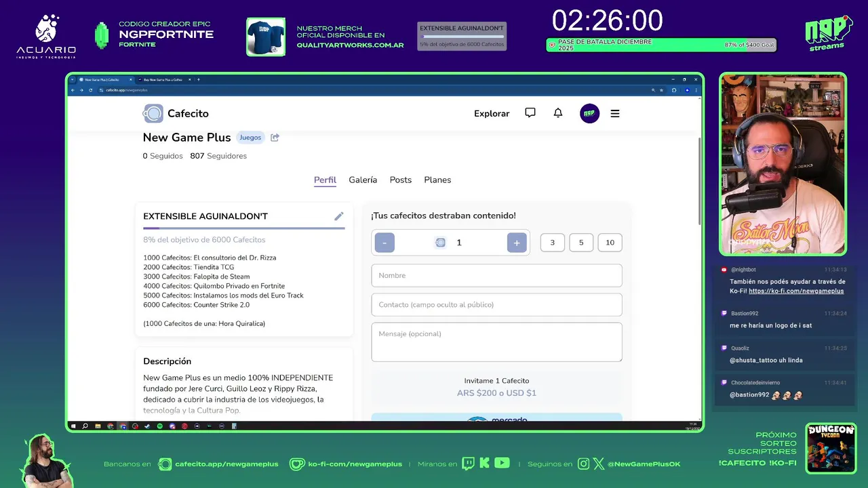Select the 5 cafecitos quick amount
The width and height of the screenshot is (868, 488).
[581, 243]
